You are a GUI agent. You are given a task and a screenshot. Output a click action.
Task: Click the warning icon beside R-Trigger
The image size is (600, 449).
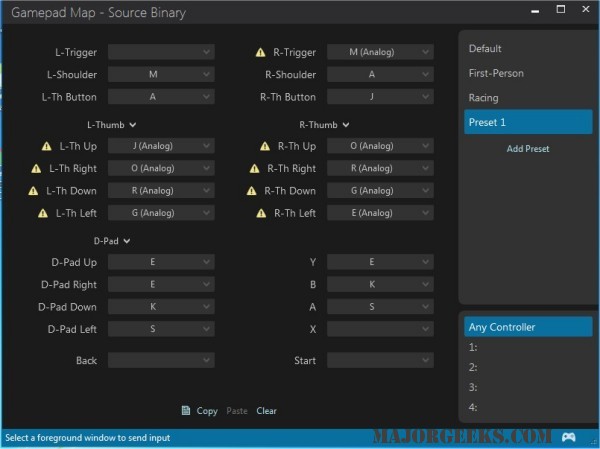point(261,52)
